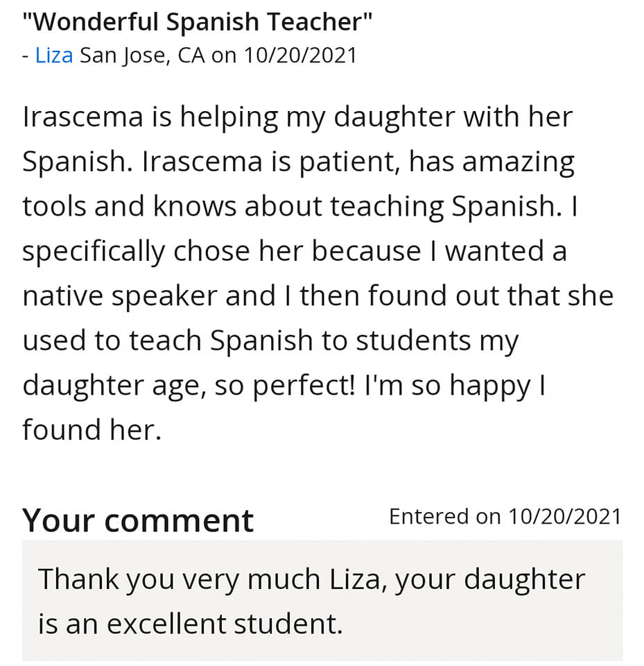Click the word "daughter" in the comment box

[524, 581]
